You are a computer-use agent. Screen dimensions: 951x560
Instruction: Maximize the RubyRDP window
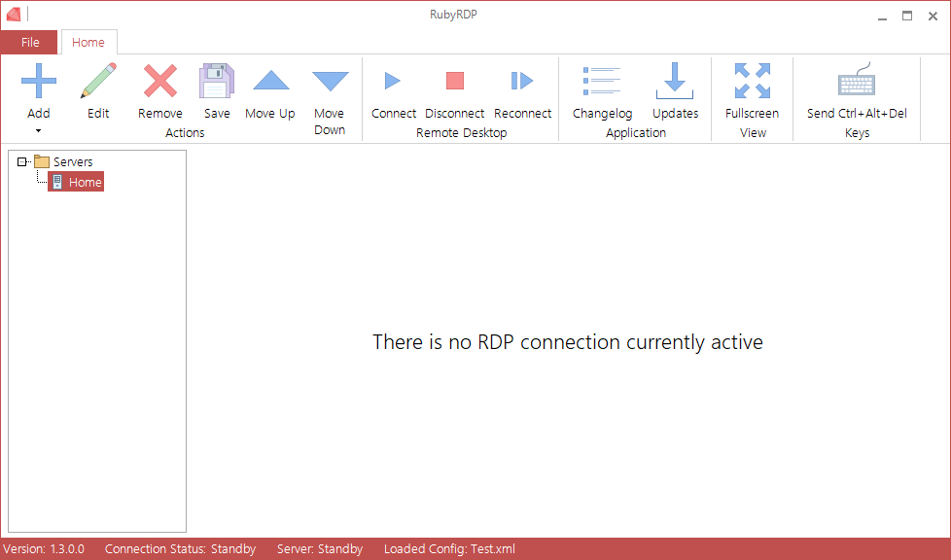click(x=907, y=17)
